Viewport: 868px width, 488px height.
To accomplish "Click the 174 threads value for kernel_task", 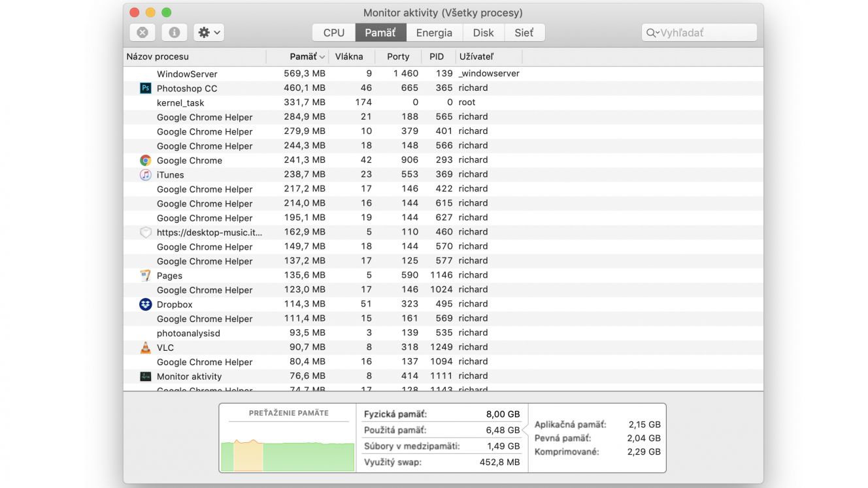I will pos(363,103).
